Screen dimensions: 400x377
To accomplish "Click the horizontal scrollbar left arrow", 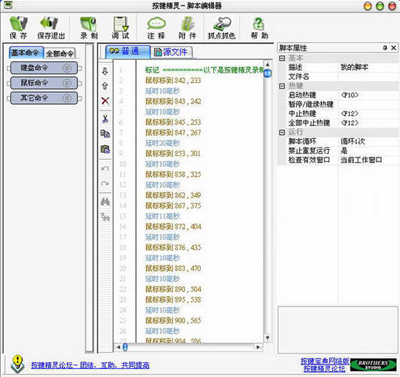I will 118,347.
